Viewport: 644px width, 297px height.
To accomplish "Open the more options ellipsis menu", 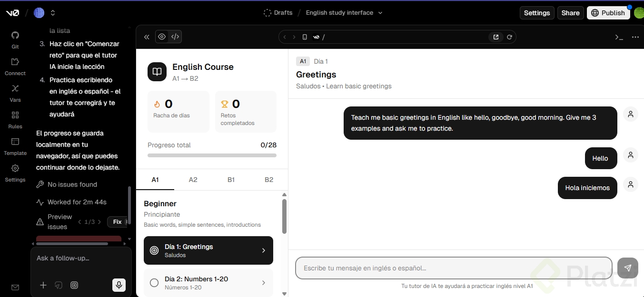I will point(635,37).
